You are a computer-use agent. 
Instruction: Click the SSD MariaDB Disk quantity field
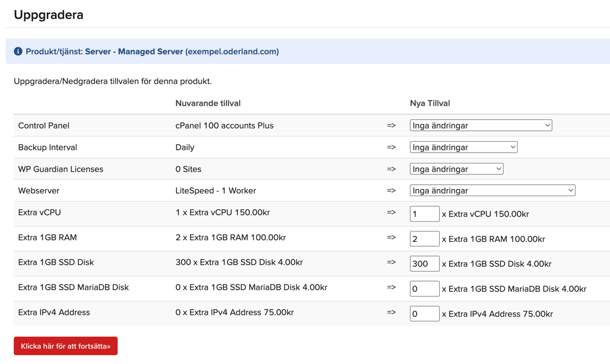424,289
